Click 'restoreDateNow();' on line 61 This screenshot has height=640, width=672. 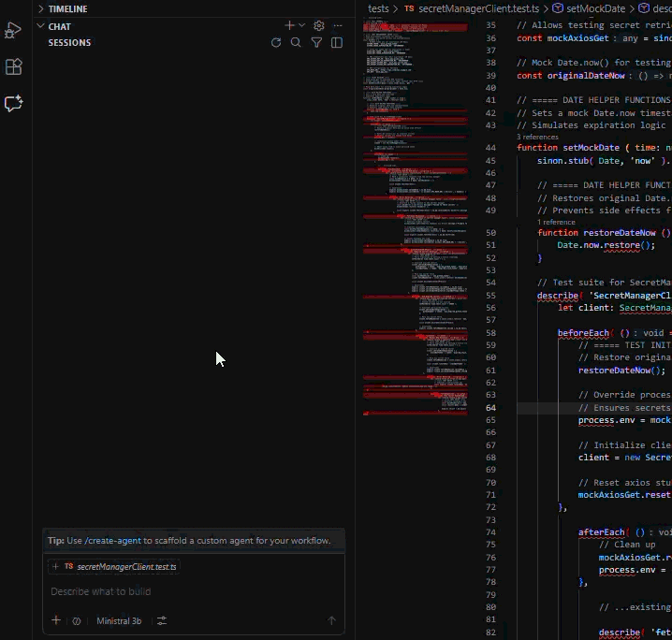621,371
